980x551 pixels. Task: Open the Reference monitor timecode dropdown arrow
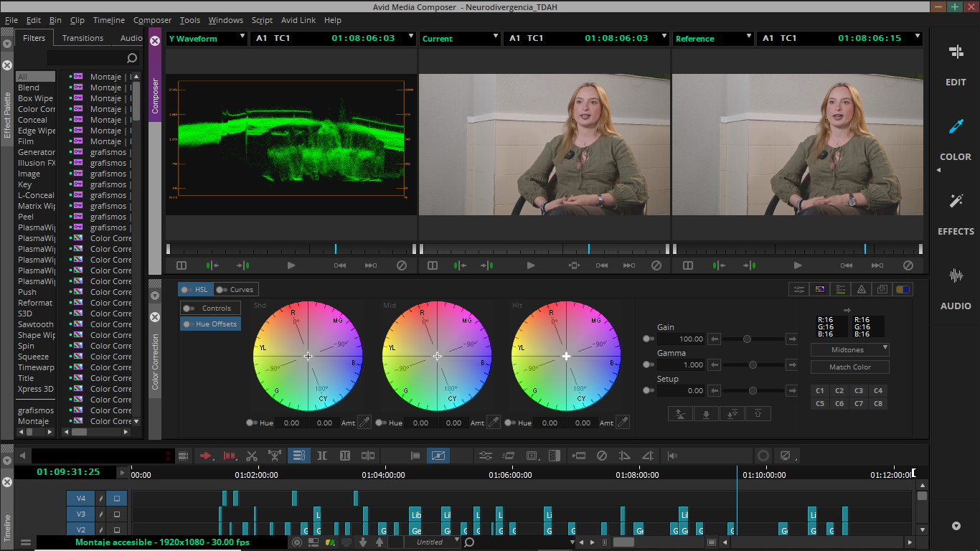pos(918,37)
